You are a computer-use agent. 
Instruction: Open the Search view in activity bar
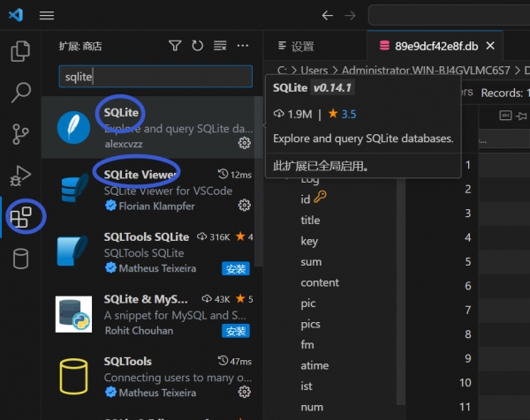(20, 92)
